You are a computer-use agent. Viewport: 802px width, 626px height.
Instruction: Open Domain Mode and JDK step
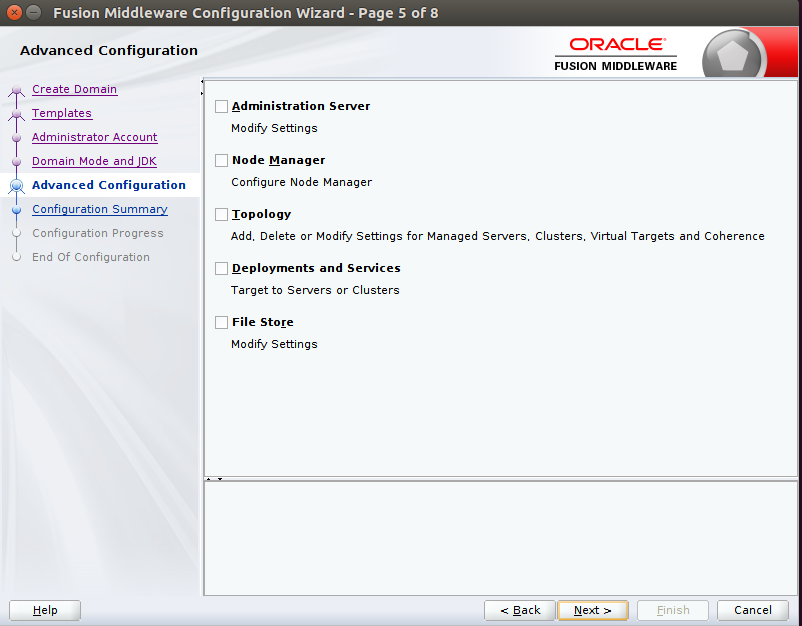pos(94,161)
